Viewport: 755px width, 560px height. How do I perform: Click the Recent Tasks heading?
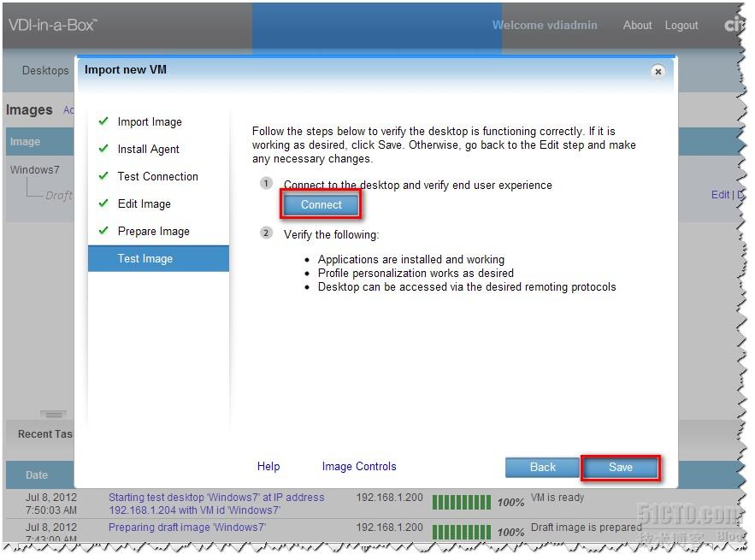point(45,433)
